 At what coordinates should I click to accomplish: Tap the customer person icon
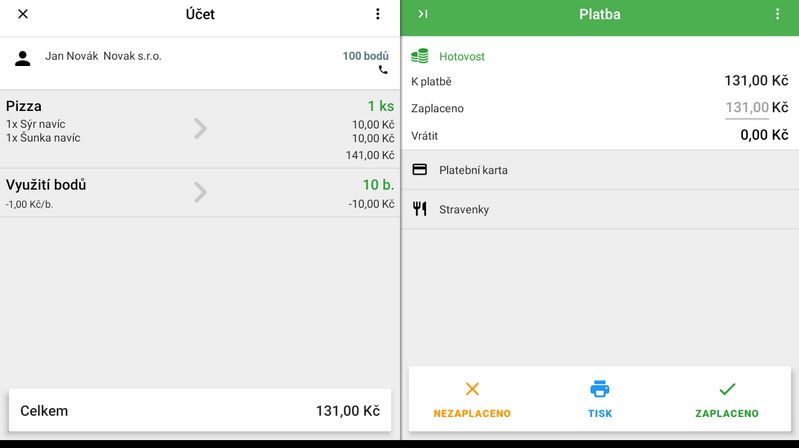(x=22, y=59)
